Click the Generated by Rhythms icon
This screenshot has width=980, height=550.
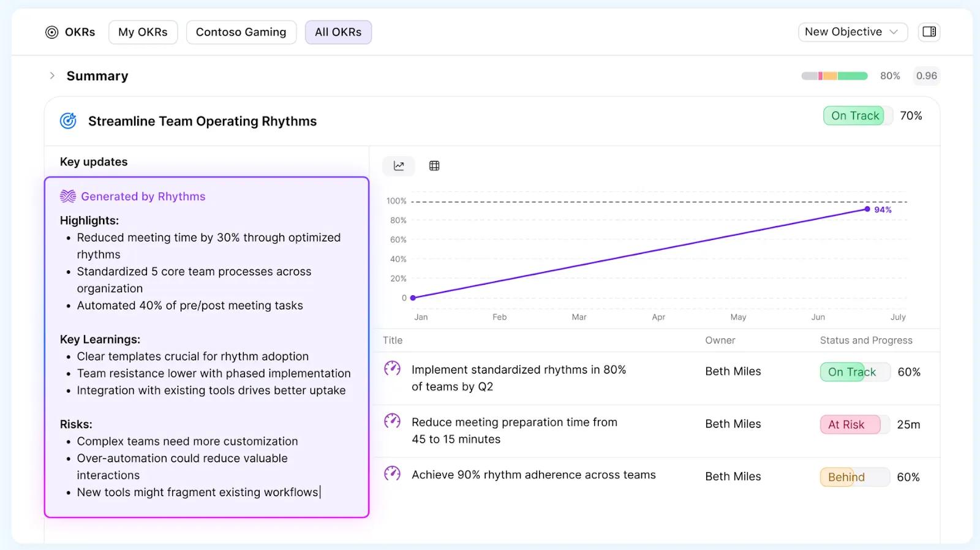tap(68, 197)
